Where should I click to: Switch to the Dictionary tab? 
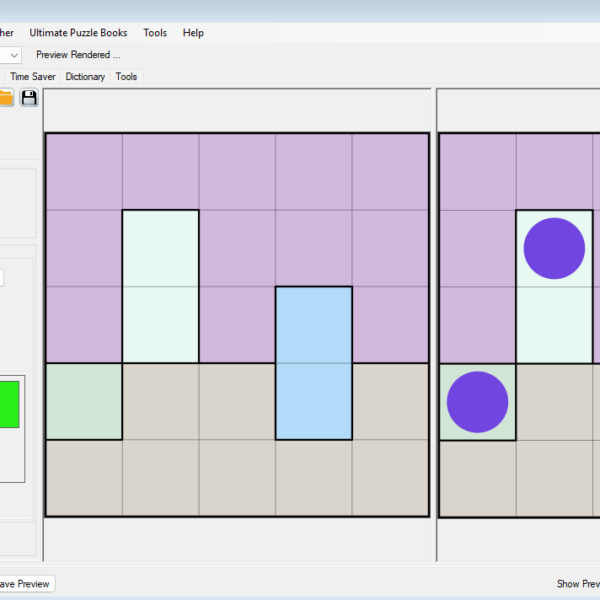click(x=85, y=76)
